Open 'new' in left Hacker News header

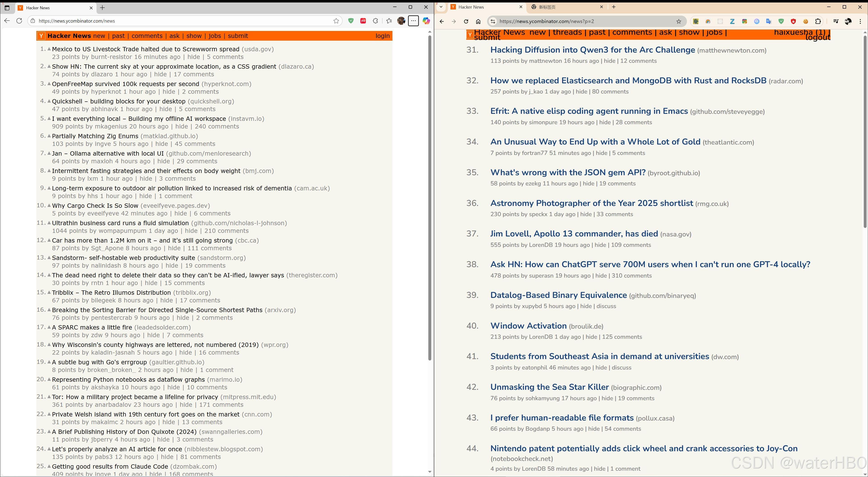pos(99,36)
